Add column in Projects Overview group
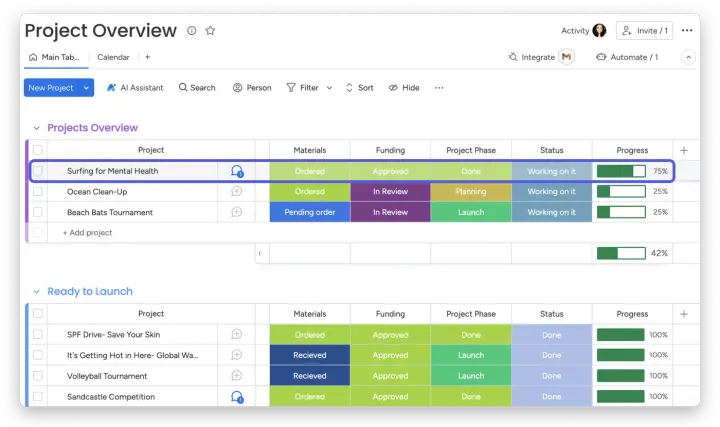Screen dimensions: 720x427 pyautogui.click(x=684, y=150)
